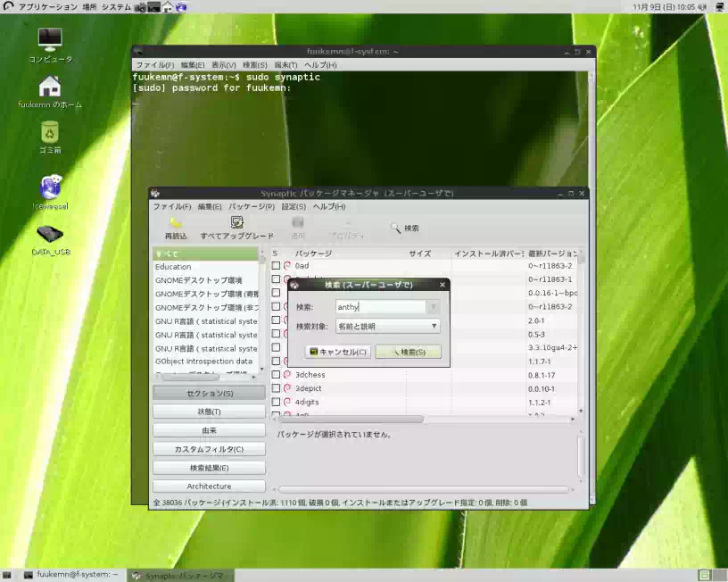Tick the checkbox in the 2.0-1 version row

(276, 320)
